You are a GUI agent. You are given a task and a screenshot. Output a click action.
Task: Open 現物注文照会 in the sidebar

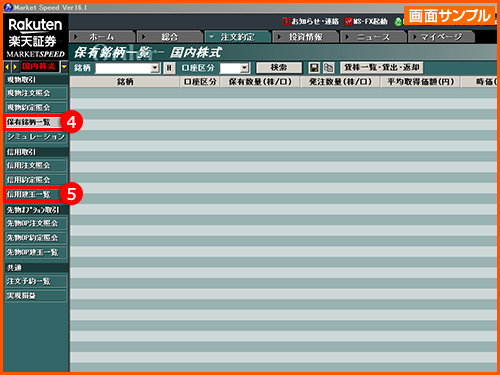pyautogui.click(x=36, y=93)
